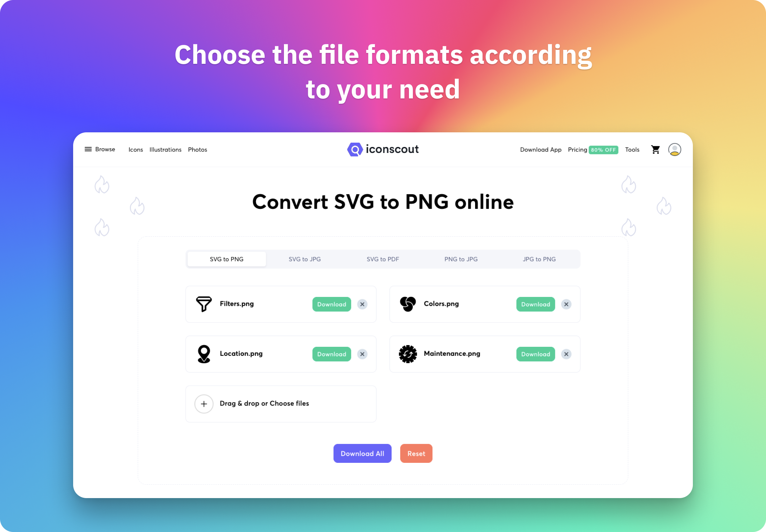
Task: Remove Location.png from the list
Action: 363,354
